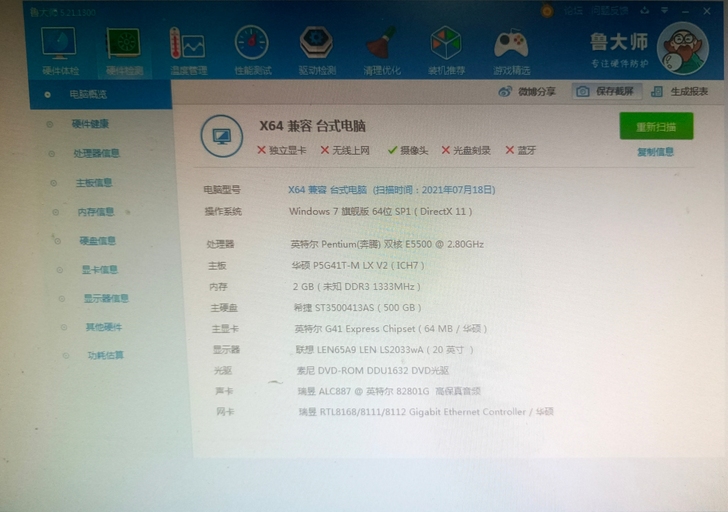Select 电脑概览 in the sidebar
Screen dimensions: 728x512
(x=101, y=94)
